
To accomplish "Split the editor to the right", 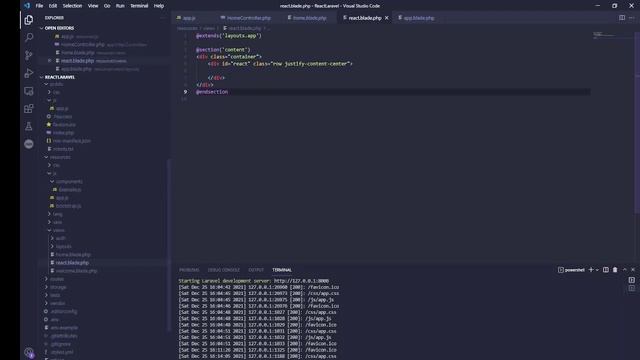I will (622, 18).
